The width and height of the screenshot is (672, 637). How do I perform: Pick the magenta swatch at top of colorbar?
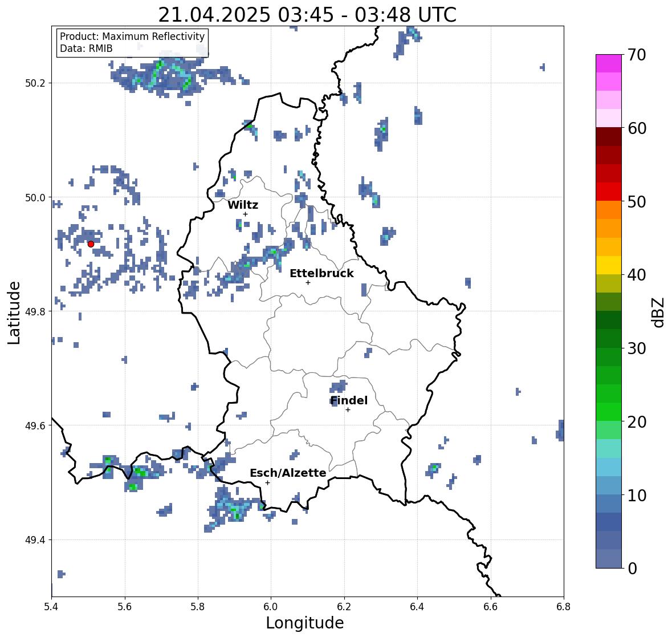pos(609,63)
